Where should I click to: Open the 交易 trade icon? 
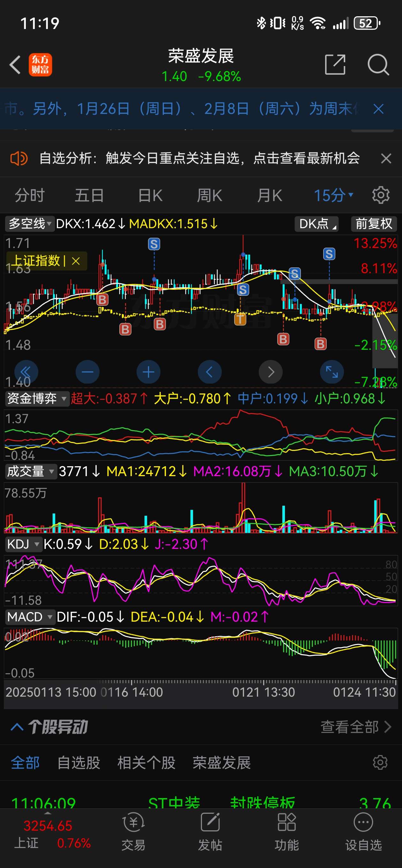(133, 832)
